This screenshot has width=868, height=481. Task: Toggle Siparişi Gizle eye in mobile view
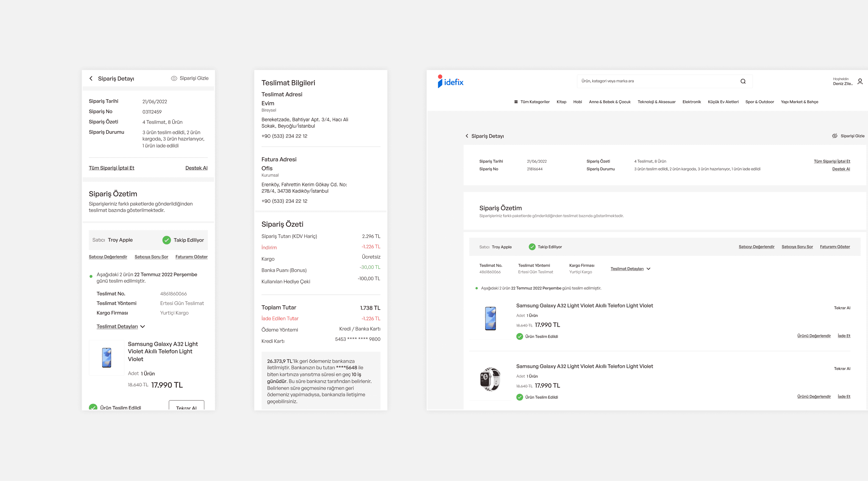tap(174, 78)
